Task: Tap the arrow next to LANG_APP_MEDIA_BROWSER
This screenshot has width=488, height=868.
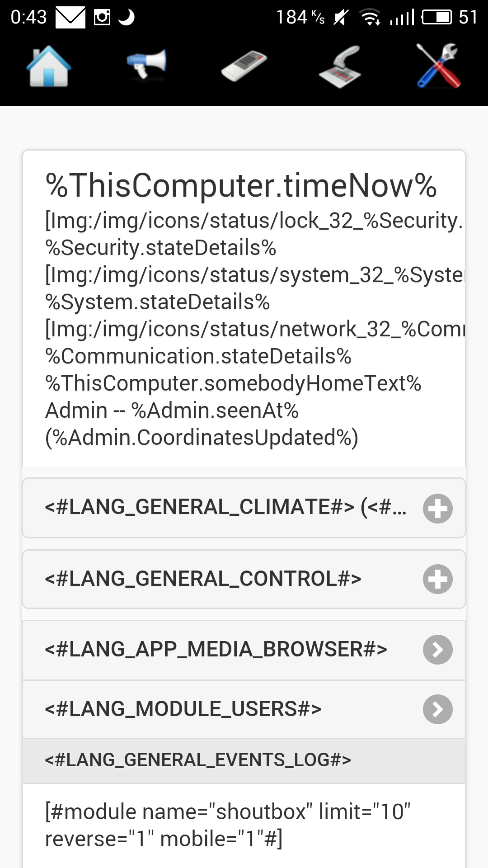Action: coord(437,650)
